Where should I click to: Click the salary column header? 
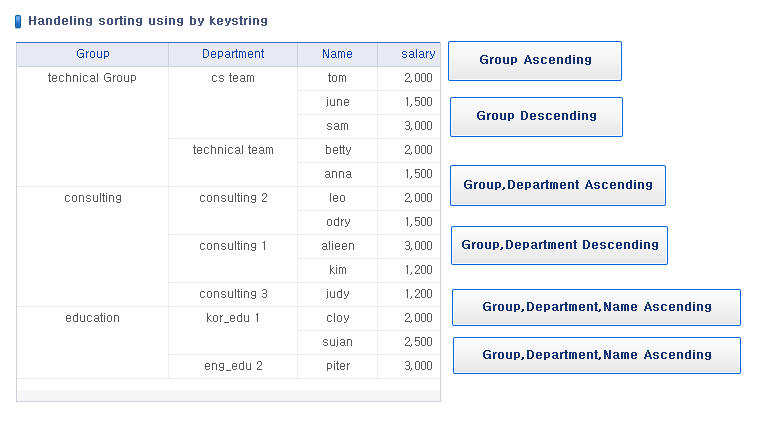pos(409,54)
